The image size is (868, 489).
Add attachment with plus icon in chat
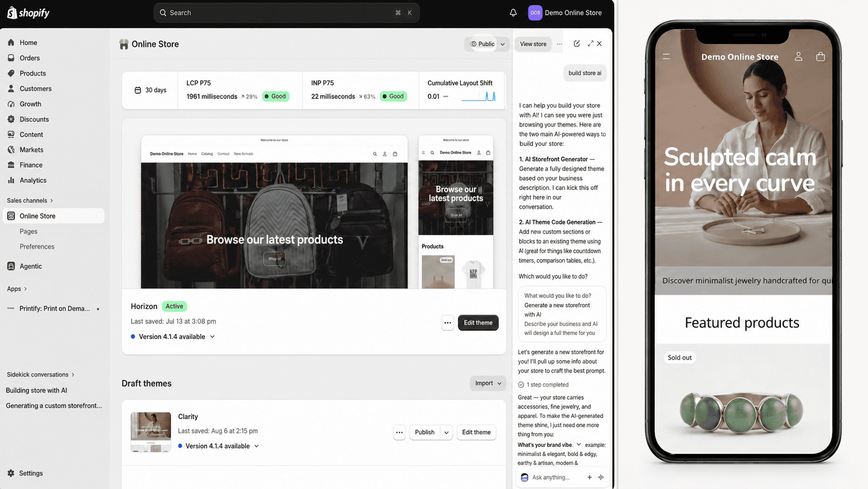pyautogui.click(x=589, y=477)
